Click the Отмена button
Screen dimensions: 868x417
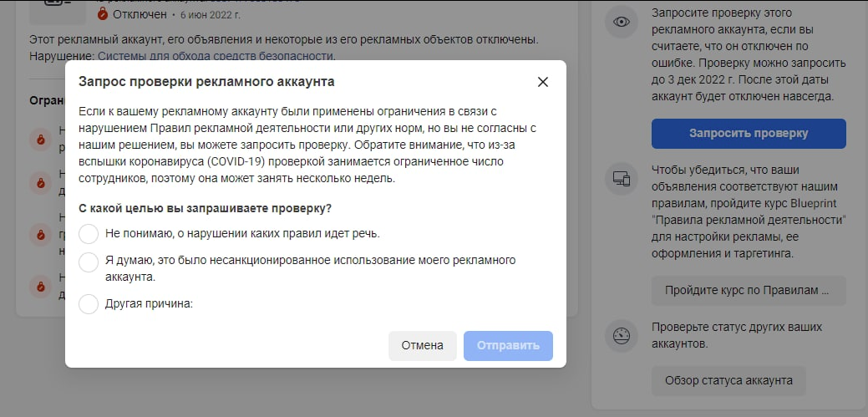[x=423, y=346]
